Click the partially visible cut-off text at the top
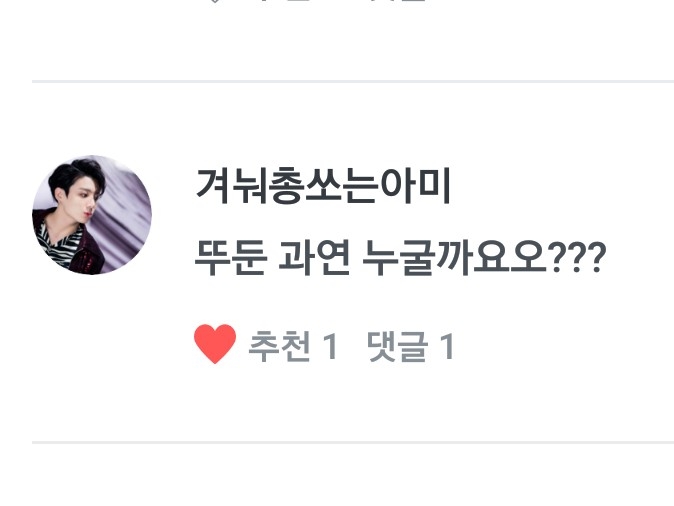The height and width of the screenshot is (506, 674). (318, 1)
